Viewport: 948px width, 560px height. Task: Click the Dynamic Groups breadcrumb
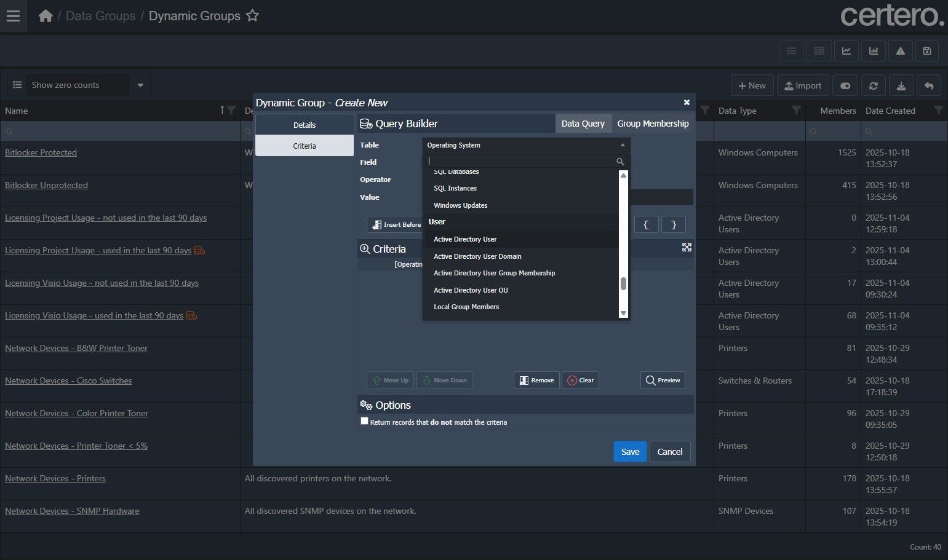click(x=194, y=16)
